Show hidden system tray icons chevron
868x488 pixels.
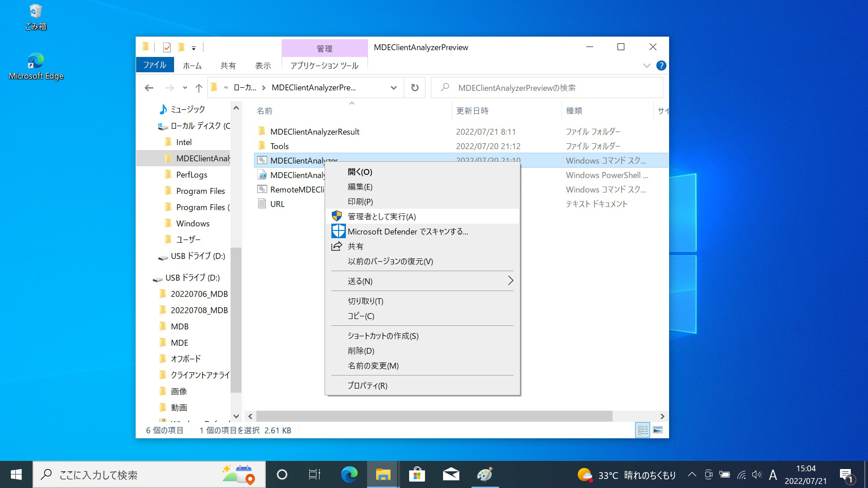tap(692, 474)
